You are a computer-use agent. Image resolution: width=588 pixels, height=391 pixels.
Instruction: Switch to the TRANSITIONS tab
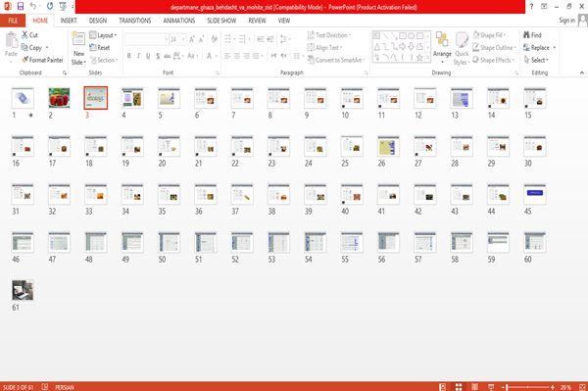coord(135,21)
